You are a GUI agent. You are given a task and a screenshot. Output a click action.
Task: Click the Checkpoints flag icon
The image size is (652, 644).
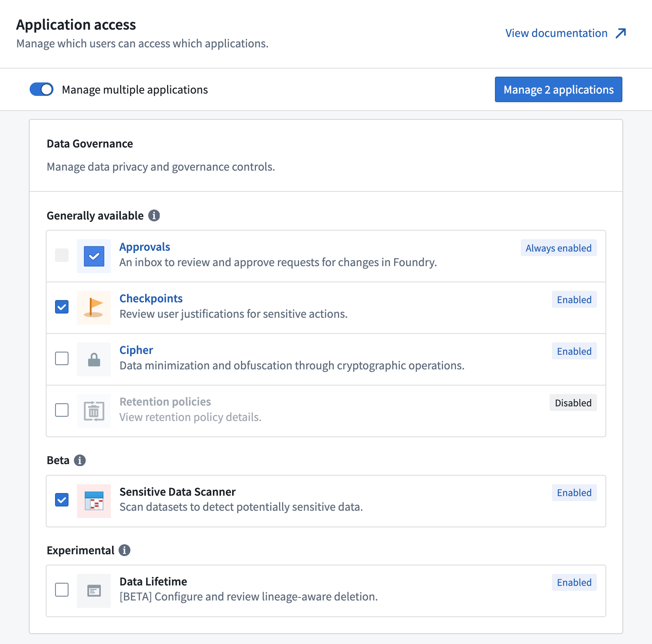click(94, 308)
